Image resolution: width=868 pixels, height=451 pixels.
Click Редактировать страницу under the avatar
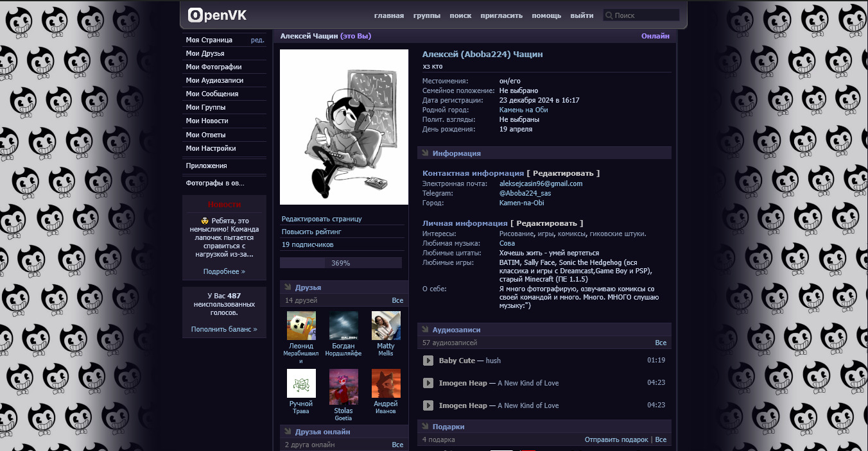[322, 219]
